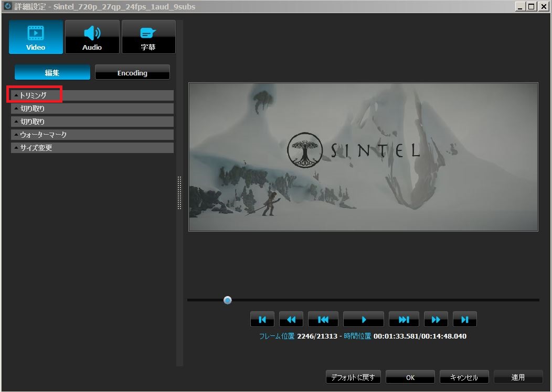
Task: Expand the 切り取り section just above ウォーターマーク
Action: (x=92, y=122)
